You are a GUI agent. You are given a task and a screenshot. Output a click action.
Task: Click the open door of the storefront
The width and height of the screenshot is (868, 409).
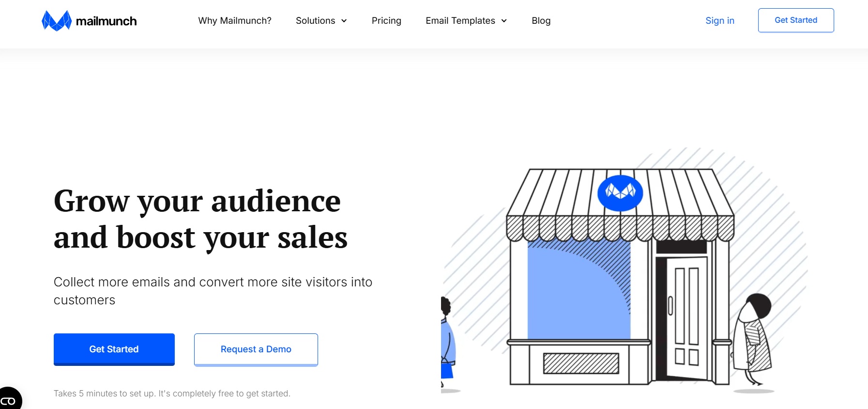click(686, 317)
